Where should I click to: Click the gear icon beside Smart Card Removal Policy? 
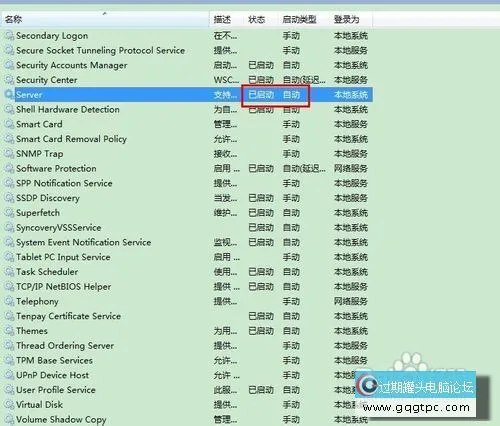click(x=9, y=139)
